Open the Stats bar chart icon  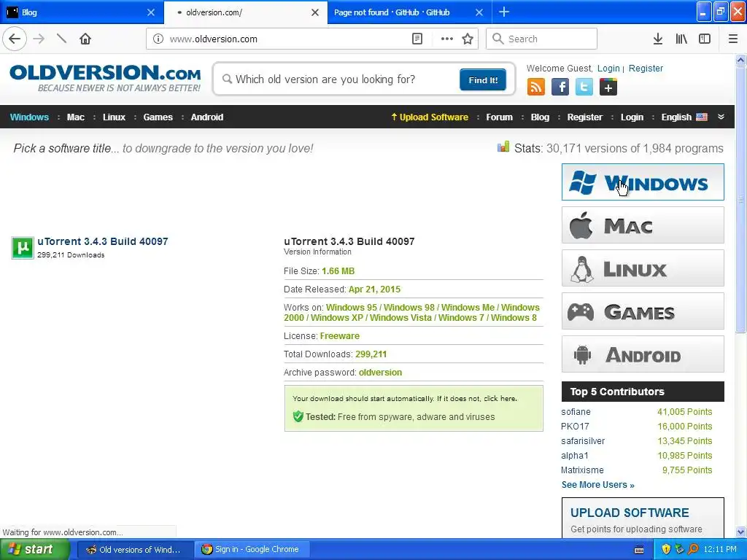[x=503, y=147]
